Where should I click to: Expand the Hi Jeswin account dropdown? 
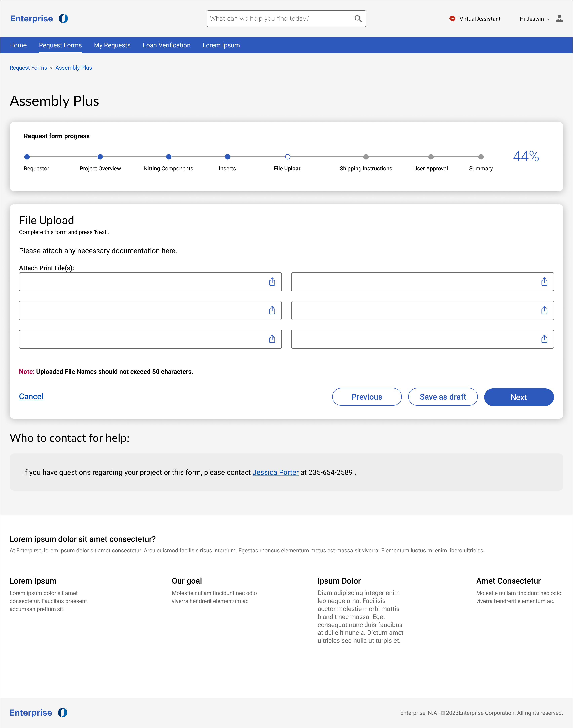(534, 19)
